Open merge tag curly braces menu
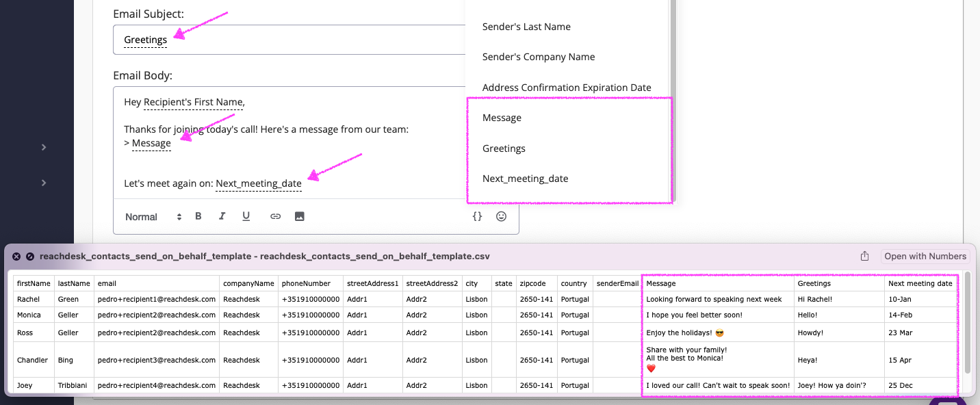 478,216
